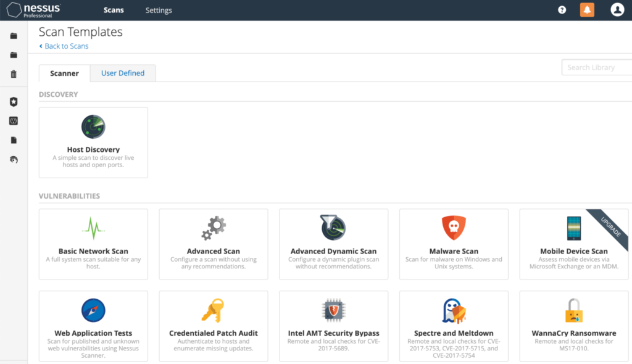Click the Basic Network Scan pulse icon
This screenshot has width=632, height=364.
coord(93,228)
